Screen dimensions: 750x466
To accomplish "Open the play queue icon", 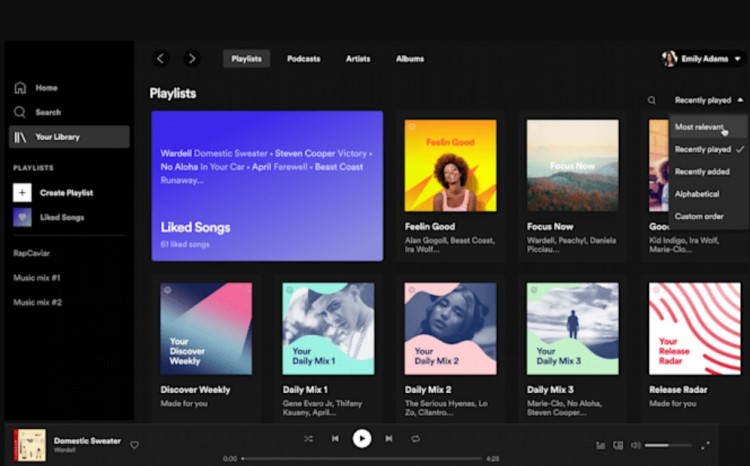I will [601, 445].
